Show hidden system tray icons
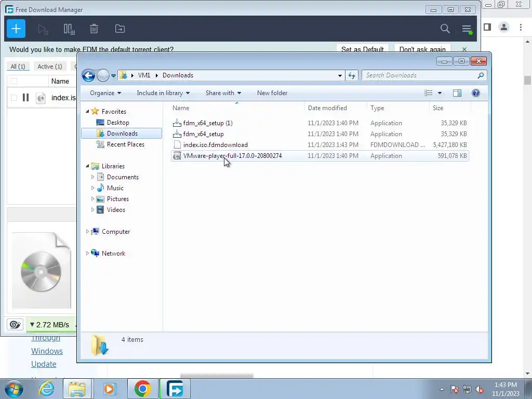The image size is (532, 399). (x=442, y=389)
